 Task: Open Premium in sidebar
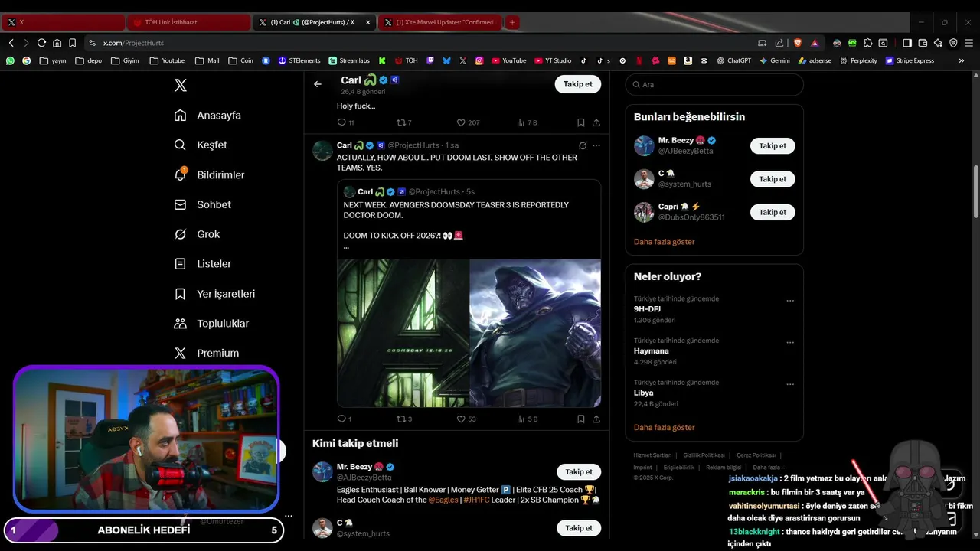point(206,354)
